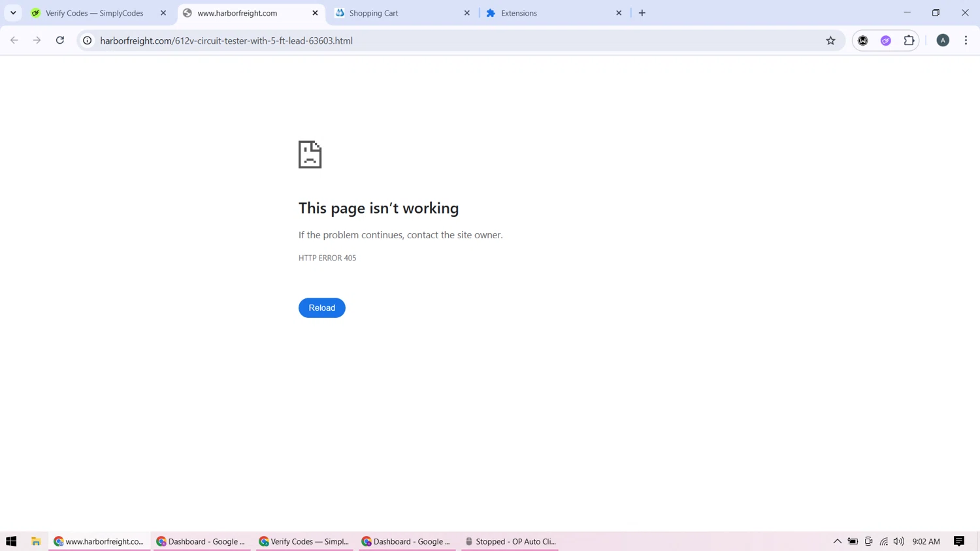The width and height of the screenshot is (980, 551).
Task: Open the profile avatar A
Action: (x=943, y=40)
